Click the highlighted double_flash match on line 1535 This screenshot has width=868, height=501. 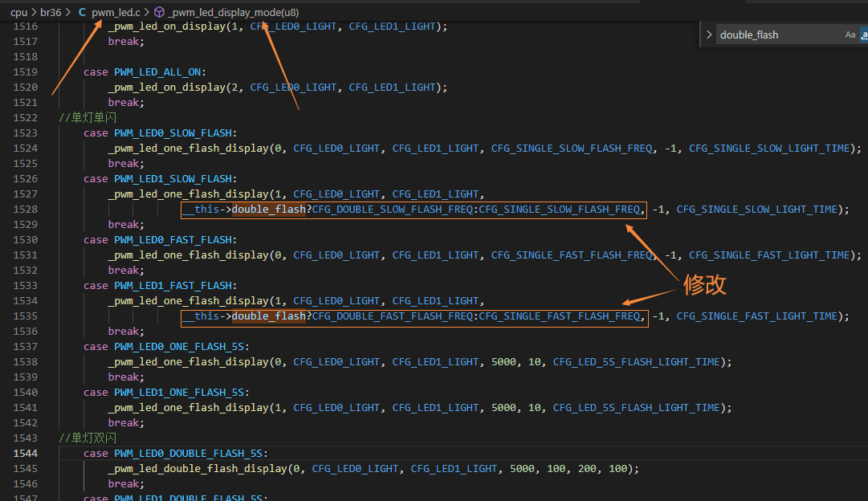[268, 316]
